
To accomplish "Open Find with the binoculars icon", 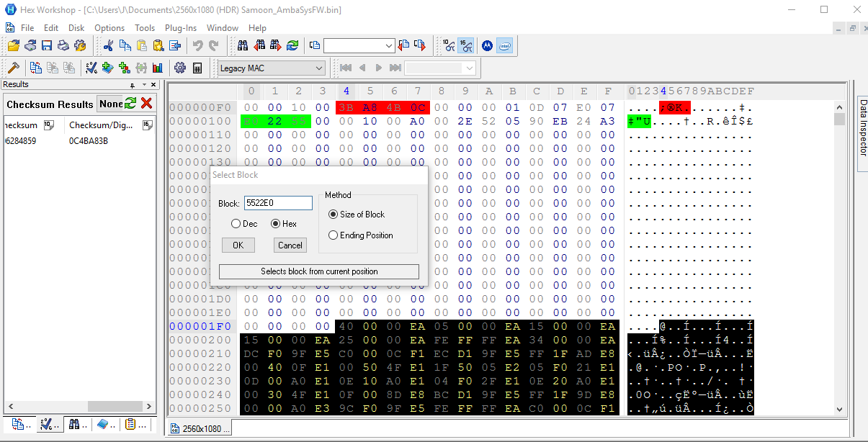I will click(x=243, y=45).
